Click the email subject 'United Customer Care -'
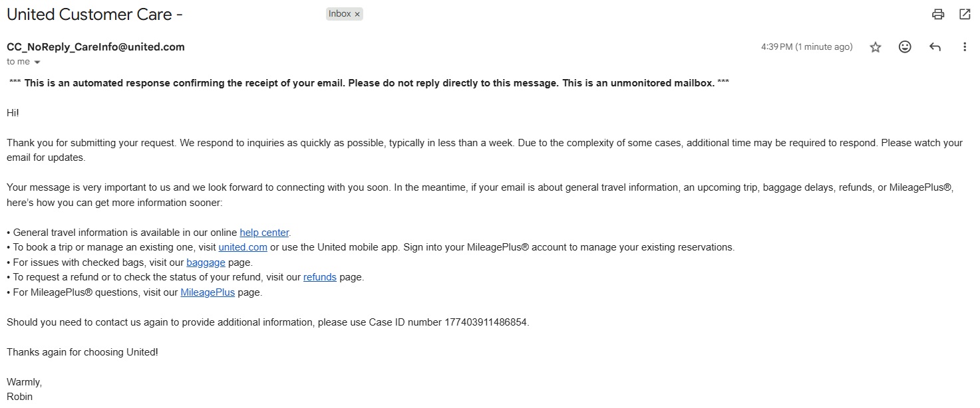This screenshot has height=408, width=980. [x=94, y=14]
